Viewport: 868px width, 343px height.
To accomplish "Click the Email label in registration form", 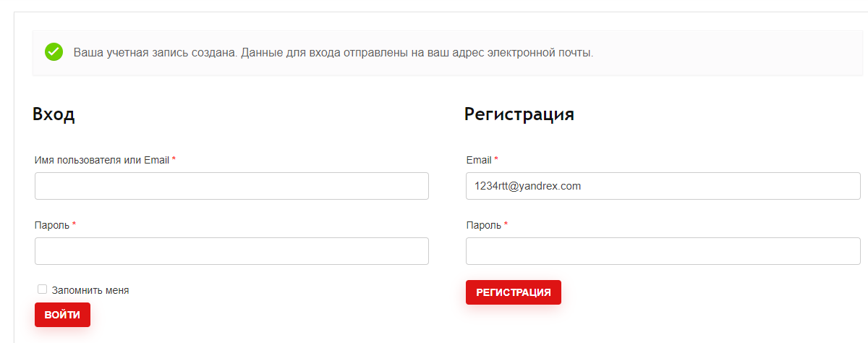I will tap(479, 160).
